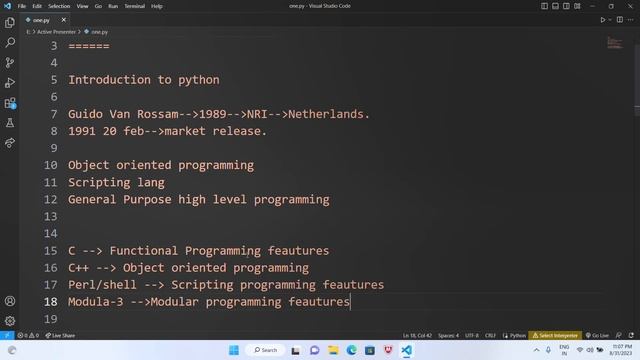Open the Terminal menu

[x=135, y=6]
